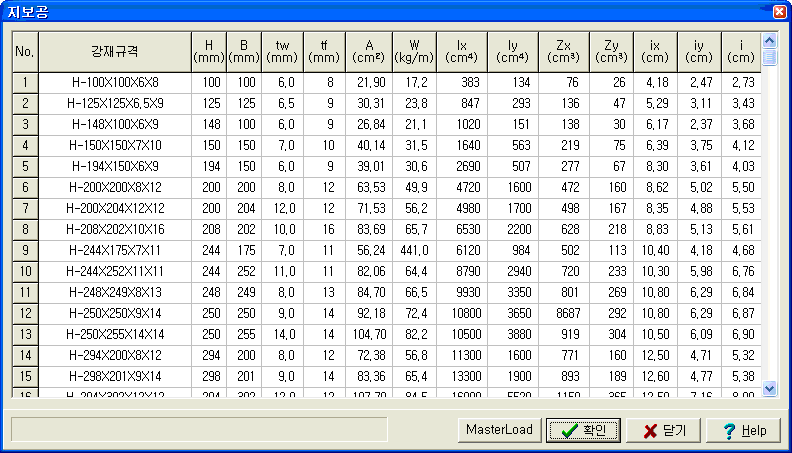
Task: Click the Zx (cm³) column header
Action: click(564, 52)
